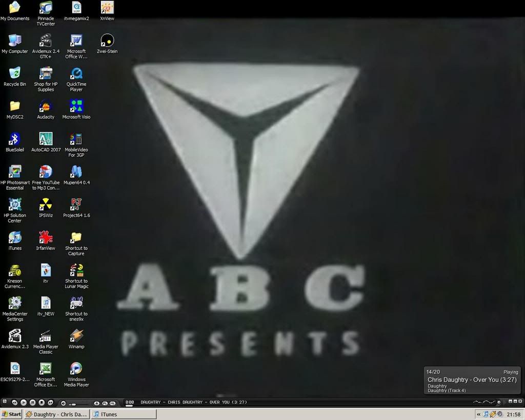Open Avidemux 2.3 shortcut
This screenshot has width=525, height=420.
tap(15, 339)
